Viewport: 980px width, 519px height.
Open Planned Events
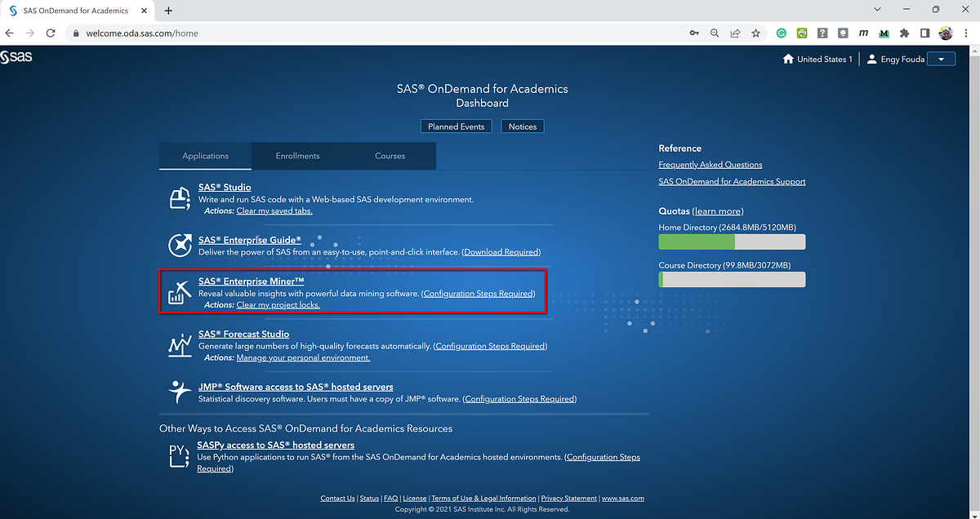point(456,126)
